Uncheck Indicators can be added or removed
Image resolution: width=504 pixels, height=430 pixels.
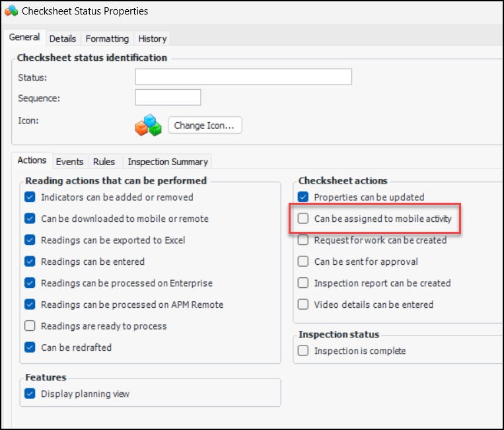click(29, 197)
